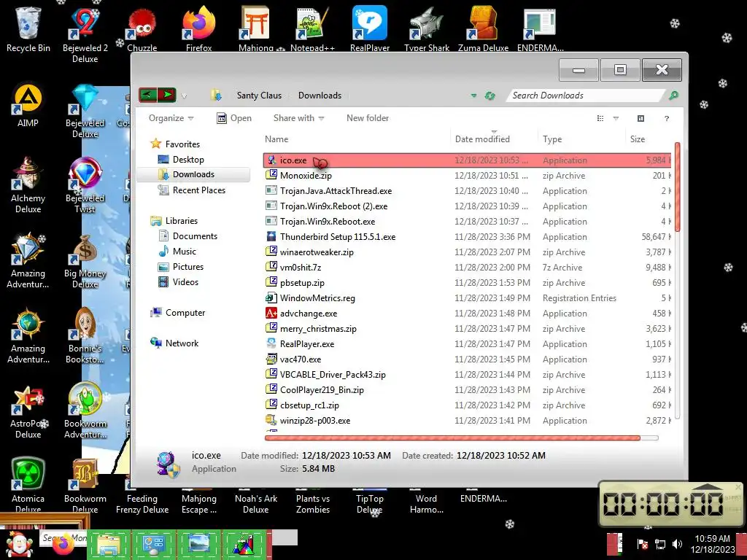The height and width of the screenshot is (560, 747).
Task: Select Trojan.Java.AttackThread.exe in the list
Action: point(467,191)
